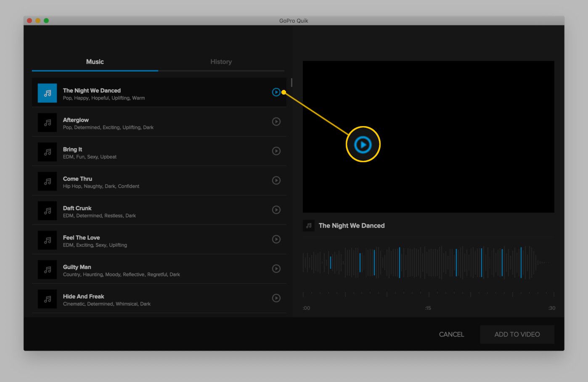
Task: Switch to the History tab
Action: pos(221,62)
